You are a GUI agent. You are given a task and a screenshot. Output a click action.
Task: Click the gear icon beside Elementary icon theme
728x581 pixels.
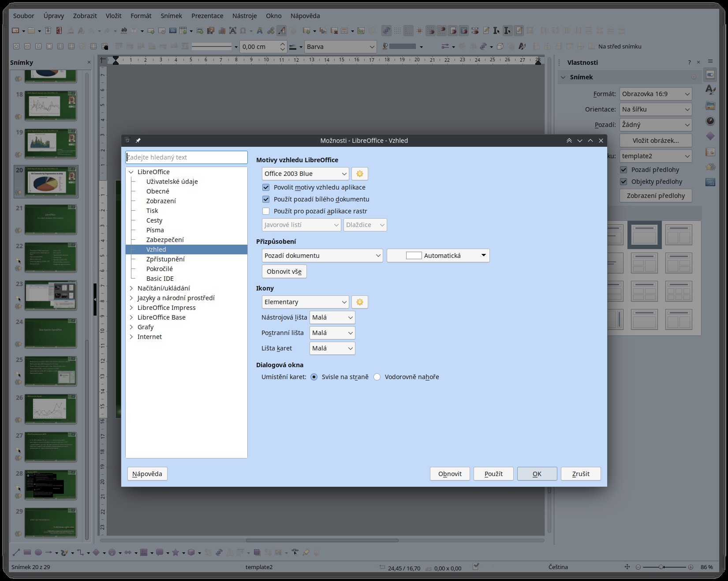pos(359,302)
